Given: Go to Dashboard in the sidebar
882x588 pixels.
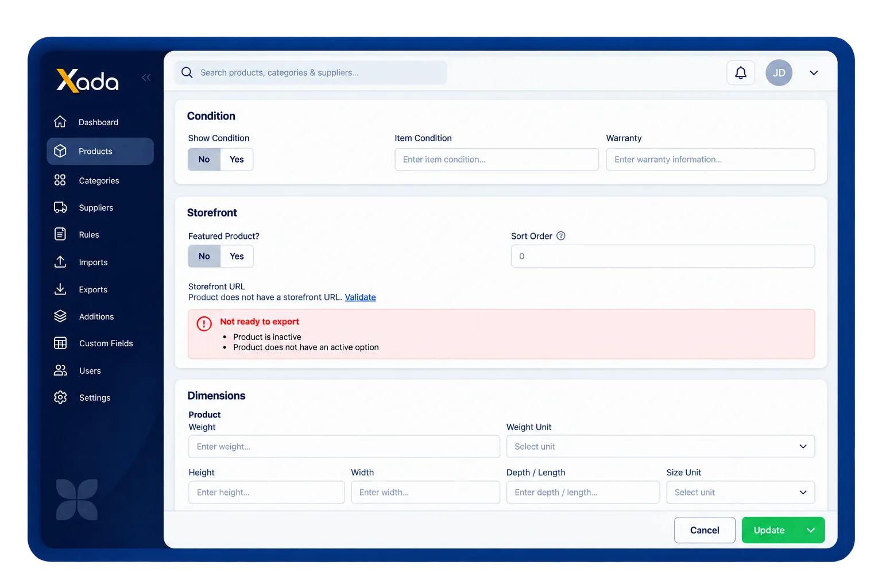Looking at the screenshot, I should tap(100, 122).
